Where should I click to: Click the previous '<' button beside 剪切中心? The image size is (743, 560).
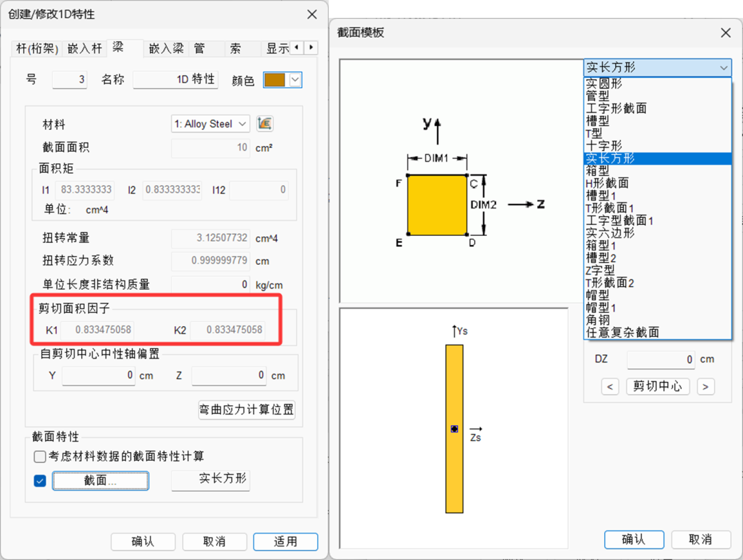[x=610, y=387]
